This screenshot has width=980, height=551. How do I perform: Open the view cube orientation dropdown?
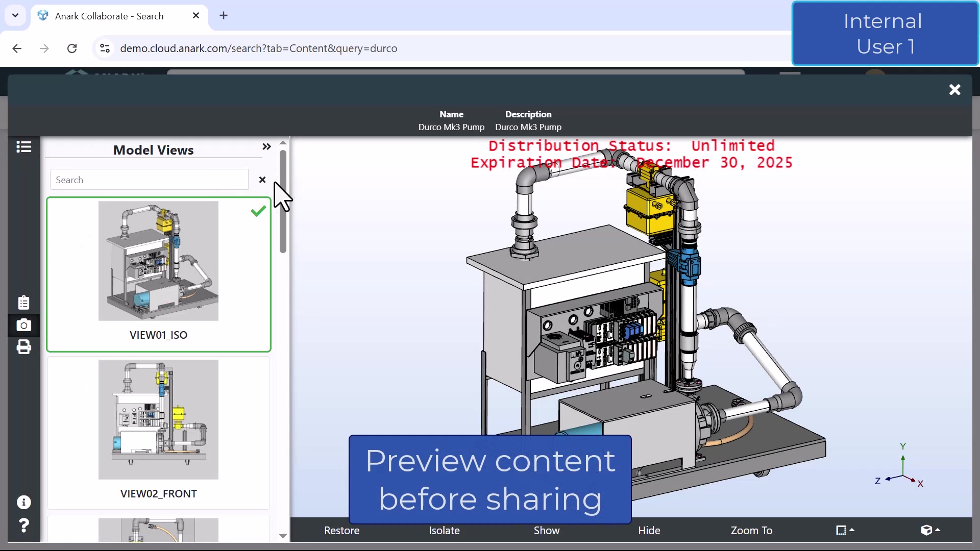click(930, 531)
